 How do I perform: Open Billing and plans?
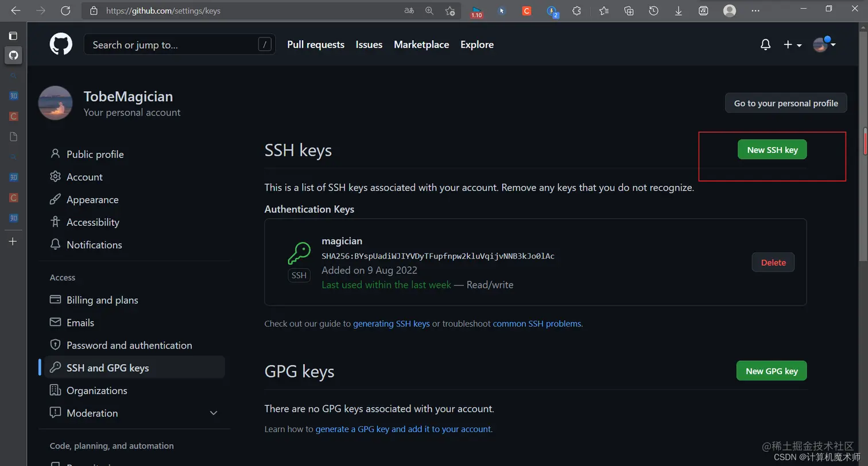tap(102, 300)
